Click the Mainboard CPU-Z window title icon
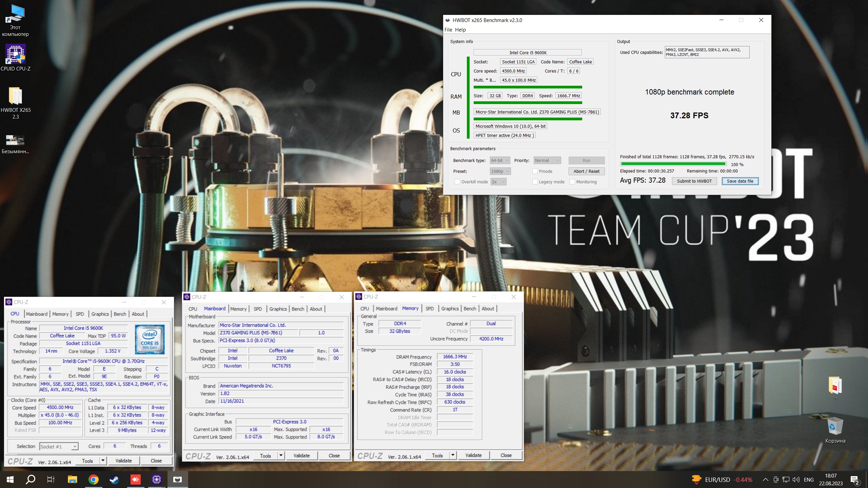 tap(187, 297)
